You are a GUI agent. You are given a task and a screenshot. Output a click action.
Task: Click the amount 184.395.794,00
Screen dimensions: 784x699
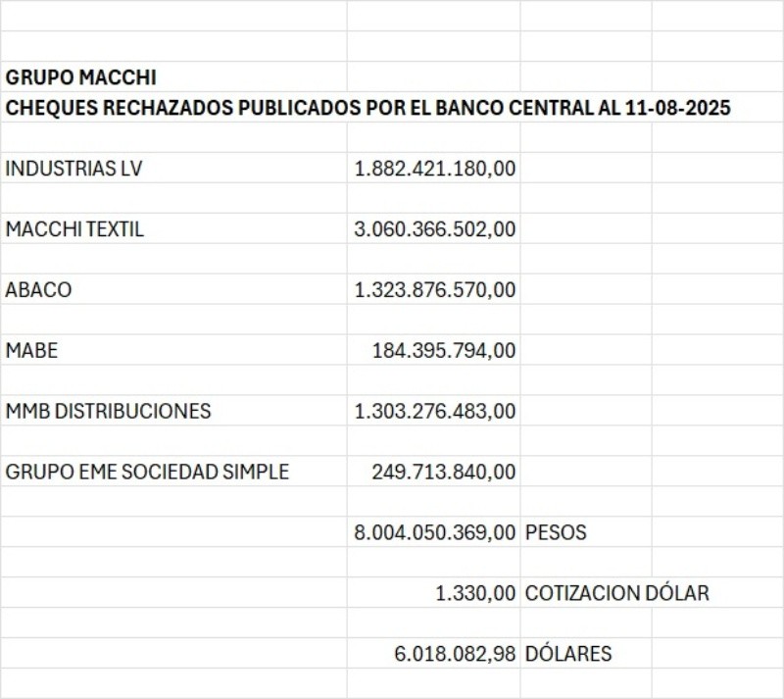(x=444, y=350)
